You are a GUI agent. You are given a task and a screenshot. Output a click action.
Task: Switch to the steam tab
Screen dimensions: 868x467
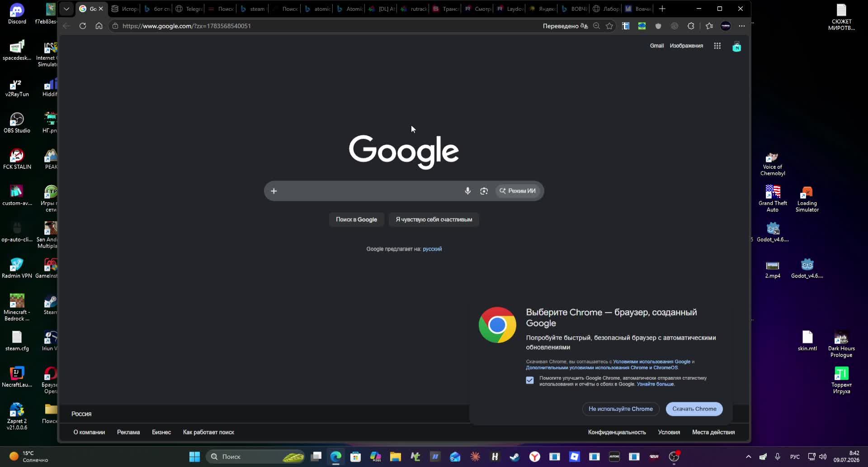point(253,9)
